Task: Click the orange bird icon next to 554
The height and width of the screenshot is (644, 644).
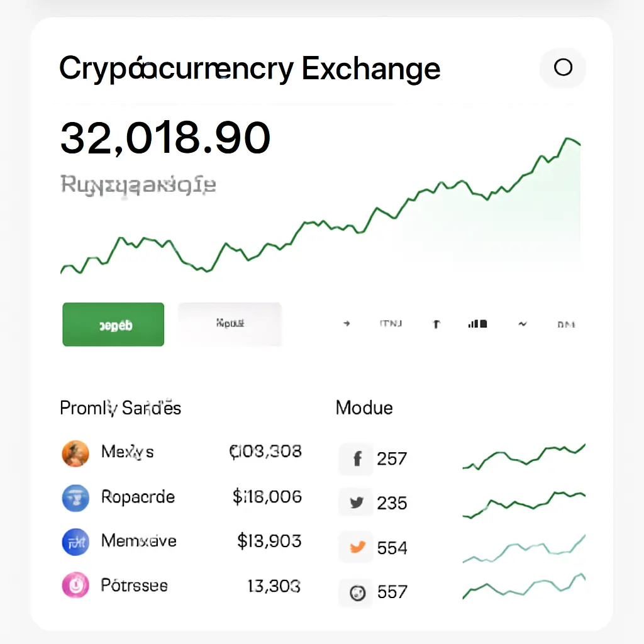Action: pyautogui.click(x=357, y=547)
